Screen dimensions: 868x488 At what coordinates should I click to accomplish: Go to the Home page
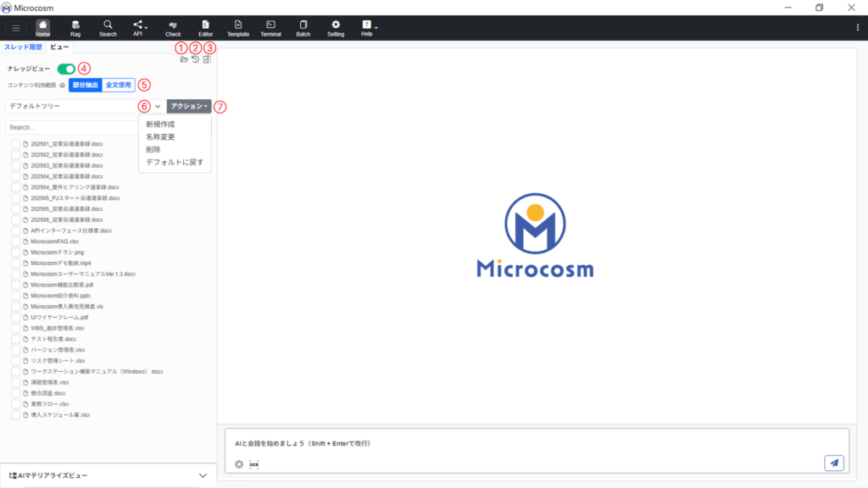click(x=42, y=28)
